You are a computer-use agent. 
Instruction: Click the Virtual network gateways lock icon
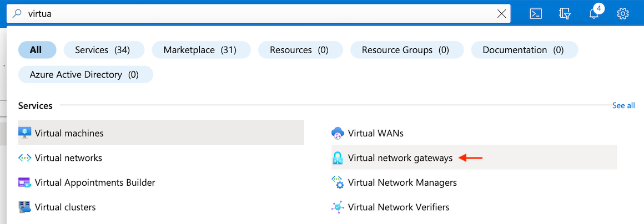click(337, 158)
